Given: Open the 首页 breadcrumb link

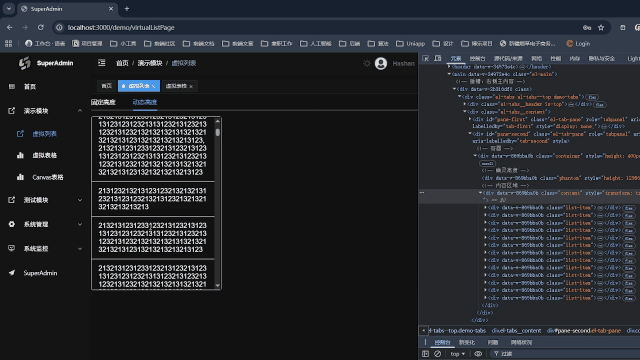Looking at the screenshot, I should coord(122,63).
